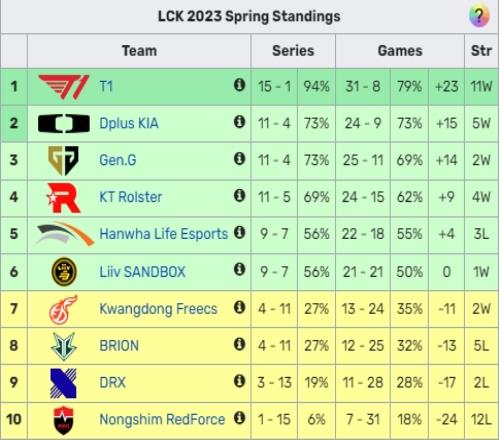Click the KT Rolster logo
Image resolution: width=500 pixels, height=440 pixels.
[x=63, y=198]
